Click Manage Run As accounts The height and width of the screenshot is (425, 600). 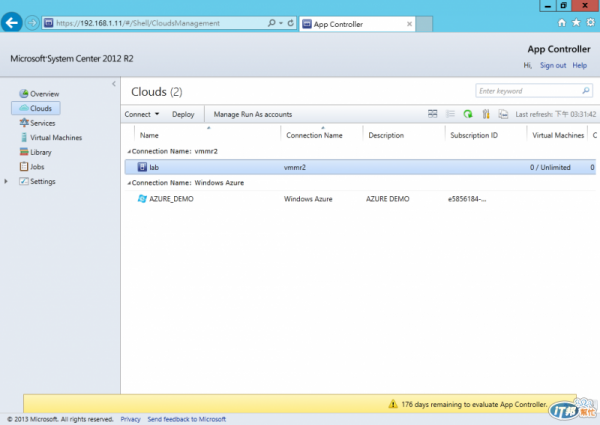pos(253,114)
